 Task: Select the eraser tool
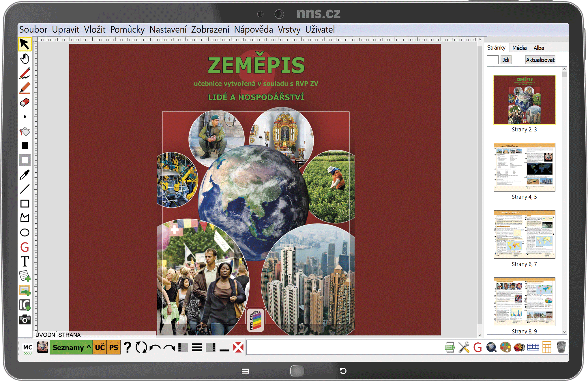click(x=25, y=102)
